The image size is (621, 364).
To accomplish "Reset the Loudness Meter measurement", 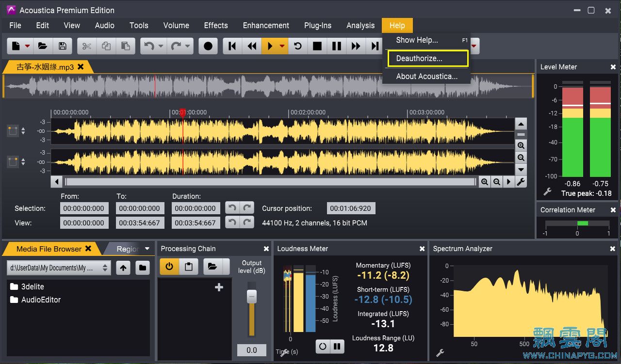I will [x=323, y=346].
